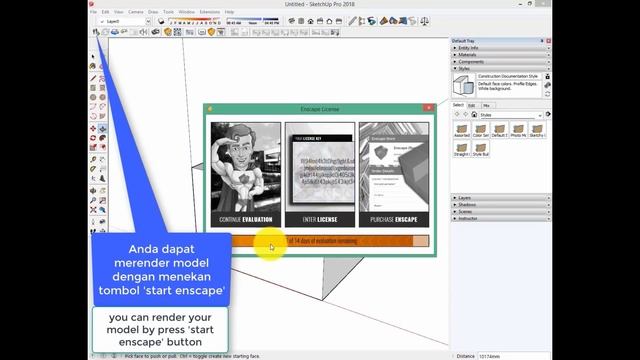Viewport: 640px width, 360px height.
Task: Click the Styles Details arrow icon
Action: 548,115
